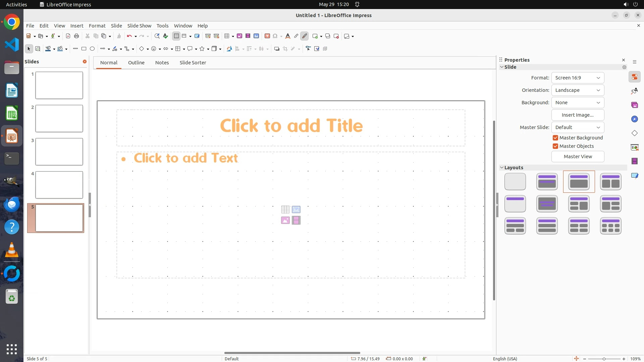The height and width of the screenshot is (362, 644).
Task: Select slide 3 thumbnail in Slides panel
Action: tap(59, 152)
